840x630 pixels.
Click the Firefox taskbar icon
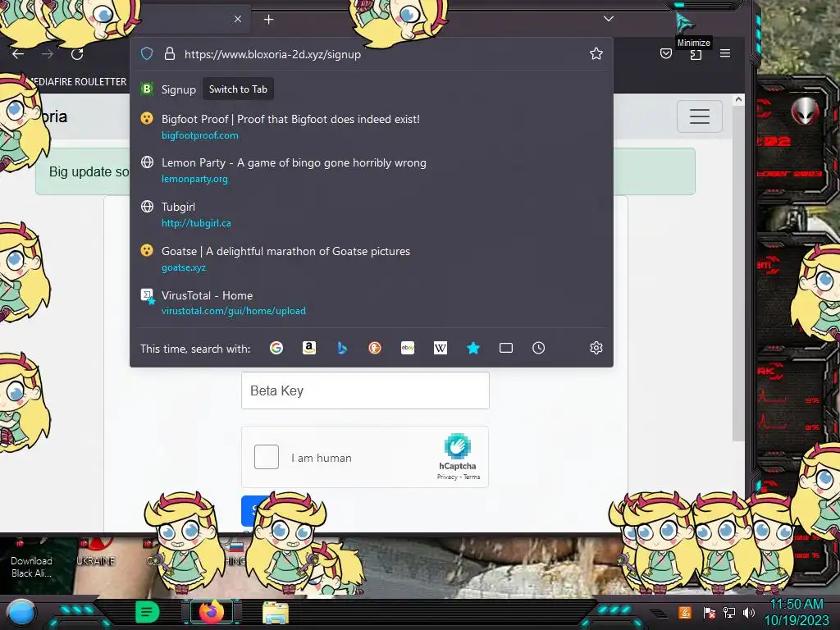[211, 611]
